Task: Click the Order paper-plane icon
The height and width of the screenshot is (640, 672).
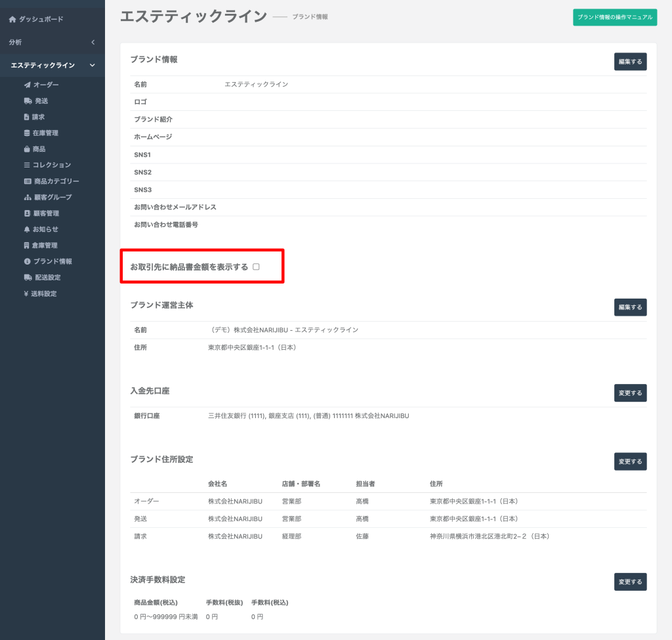Action: pos(27,85)
